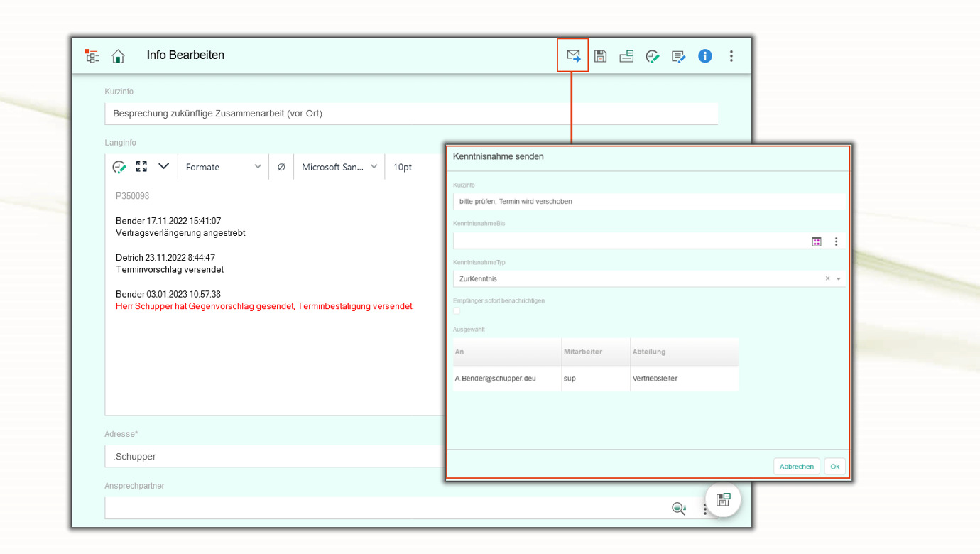Open the tree structure navigation icon
The height and width of the screenshot is (554, 980).
[x=92, y=56]
